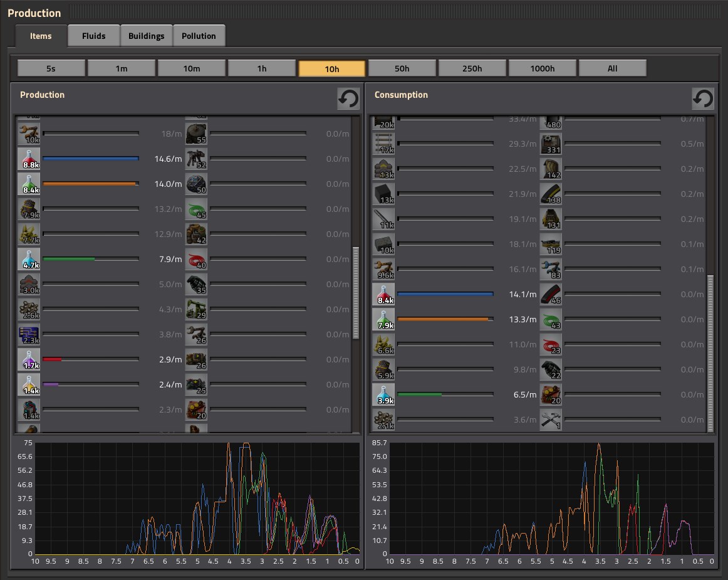728x580 pixels.
Task: Toggle green science pack 7.9k in Consumption
Action: point(383,320)
